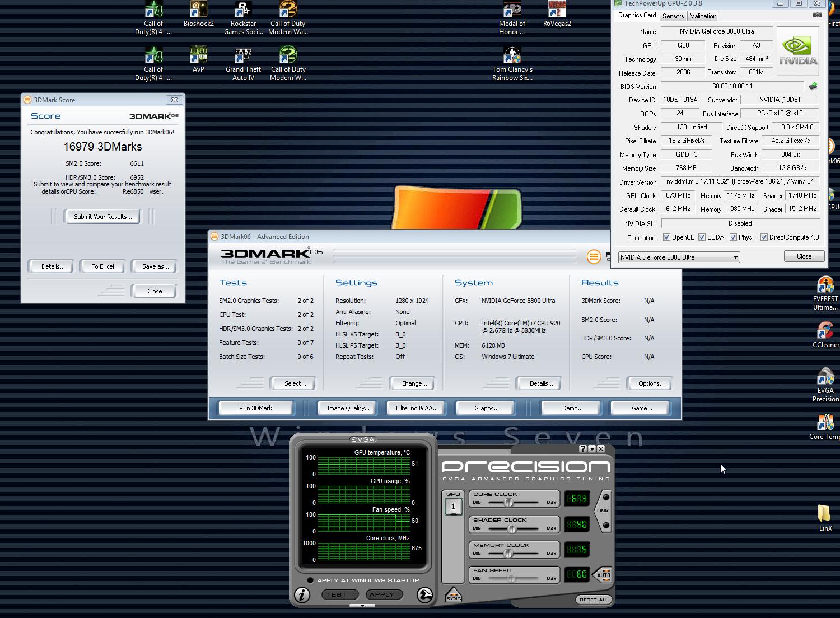Switch to the Sensors tab
The image size is (840, 618).
click(673, 16)
